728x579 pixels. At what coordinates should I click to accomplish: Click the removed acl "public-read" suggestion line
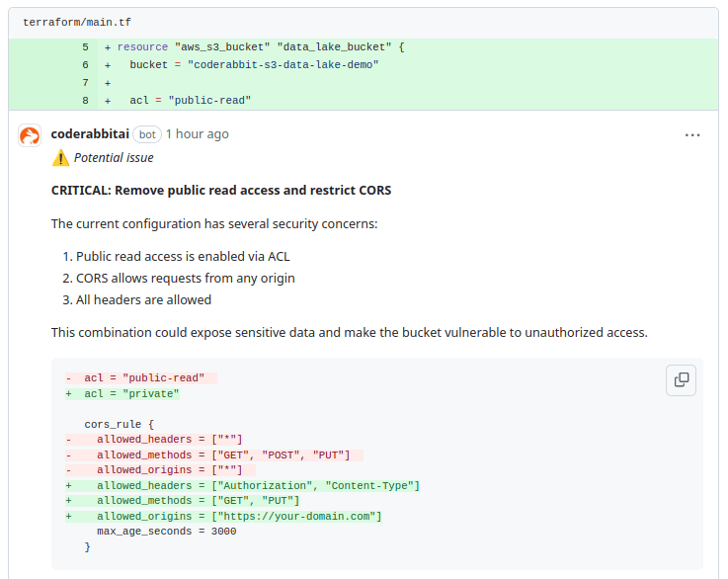click(144, 377)
